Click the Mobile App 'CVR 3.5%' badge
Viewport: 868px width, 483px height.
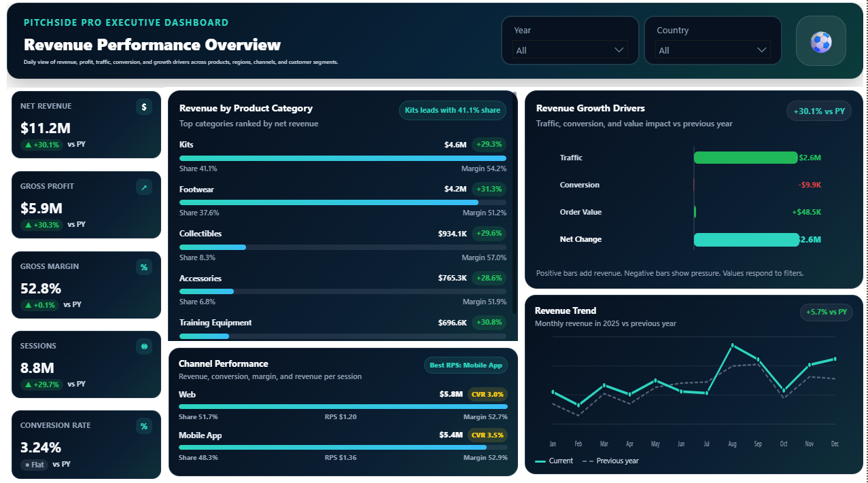click(487, 435)
